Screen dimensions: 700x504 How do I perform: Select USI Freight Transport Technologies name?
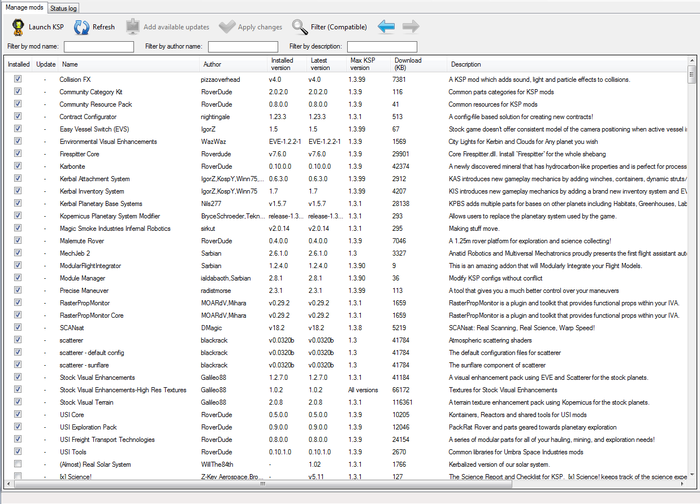pos(107,440)
